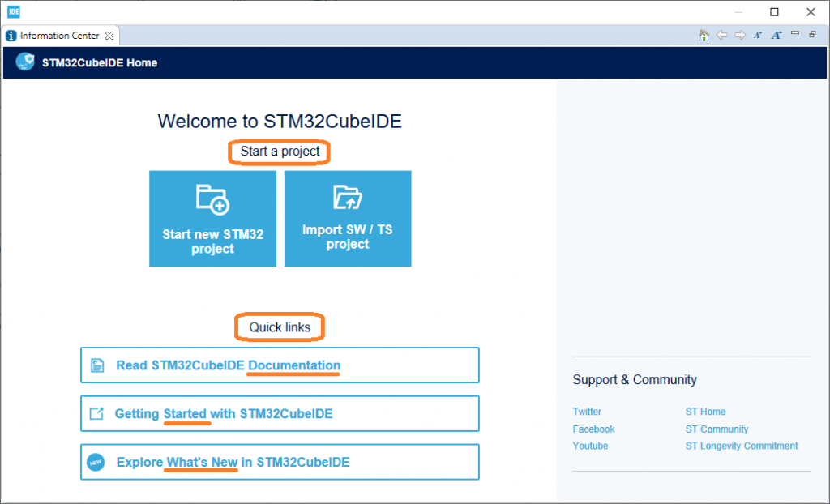
Task: Restore the Information Center view size
Action: point(811,35)
